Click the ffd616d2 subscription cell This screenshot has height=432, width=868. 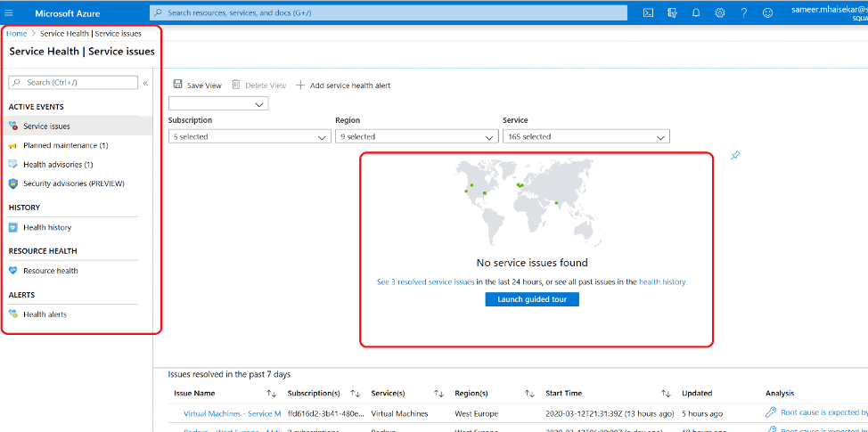click(326, 413)
